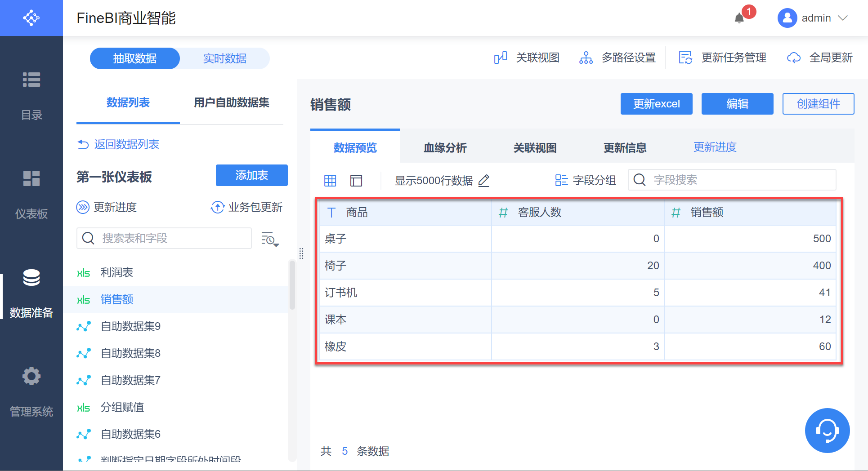Switch to field layout view icon
The width and height of the screenshot is (868, 471).
(x=356, y=181)
